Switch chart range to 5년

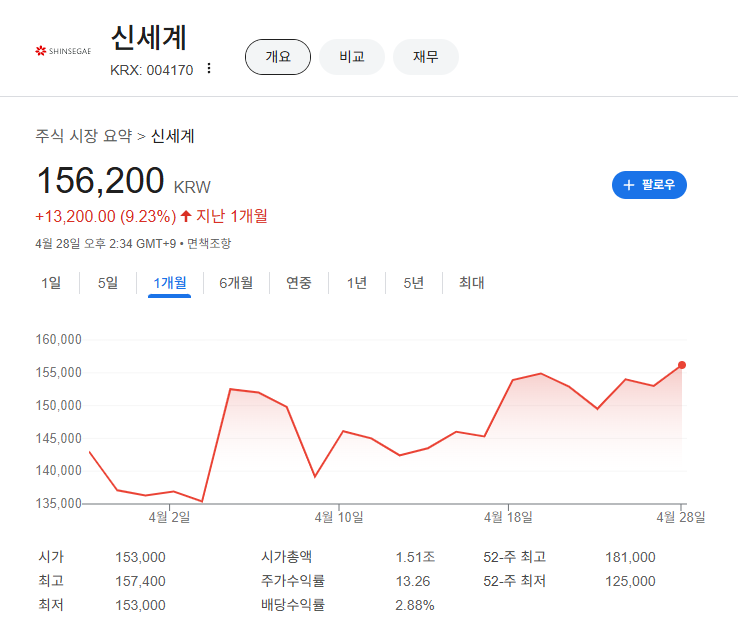coord(414,283)
